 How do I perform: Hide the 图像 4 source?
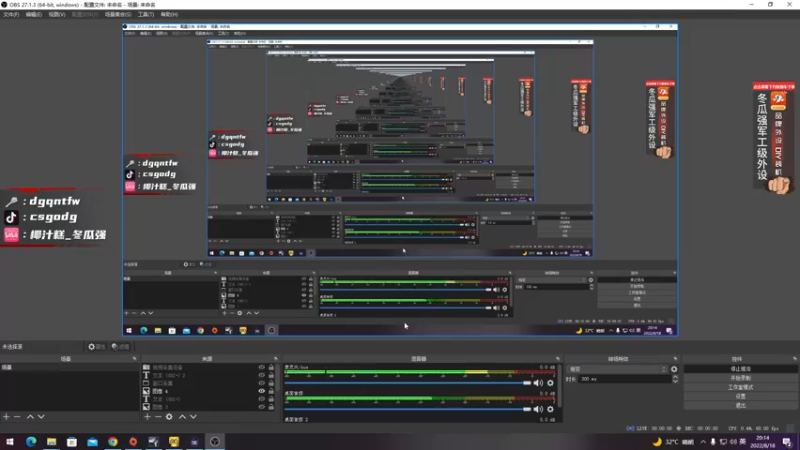[262, 391]
